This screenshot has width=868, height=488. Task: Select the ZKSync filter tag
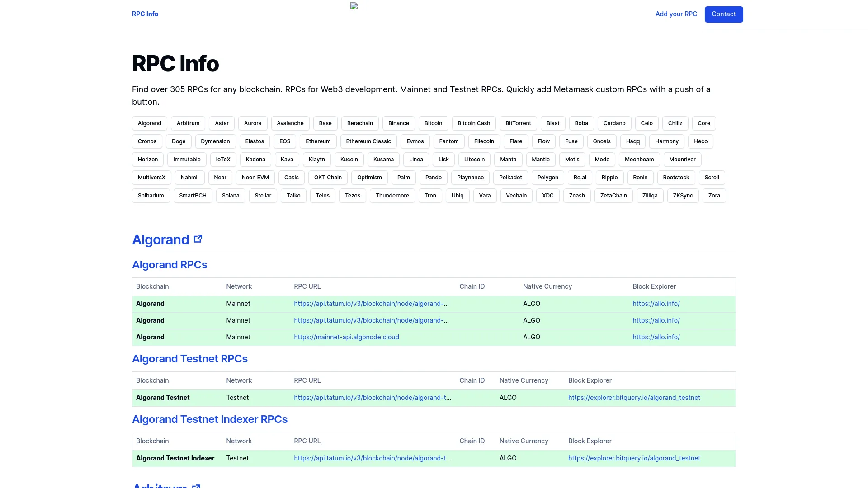point(683,196)
